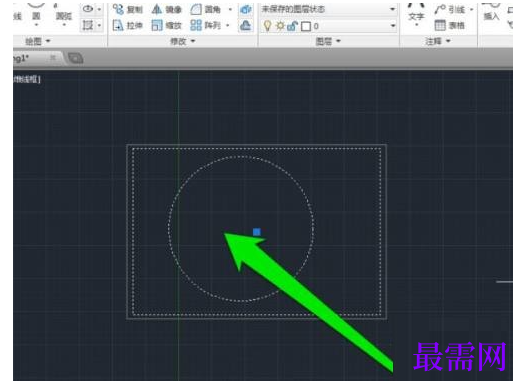Select the Stretch (拉伸) tool
The image size is (525, 388).
[128, 25]
